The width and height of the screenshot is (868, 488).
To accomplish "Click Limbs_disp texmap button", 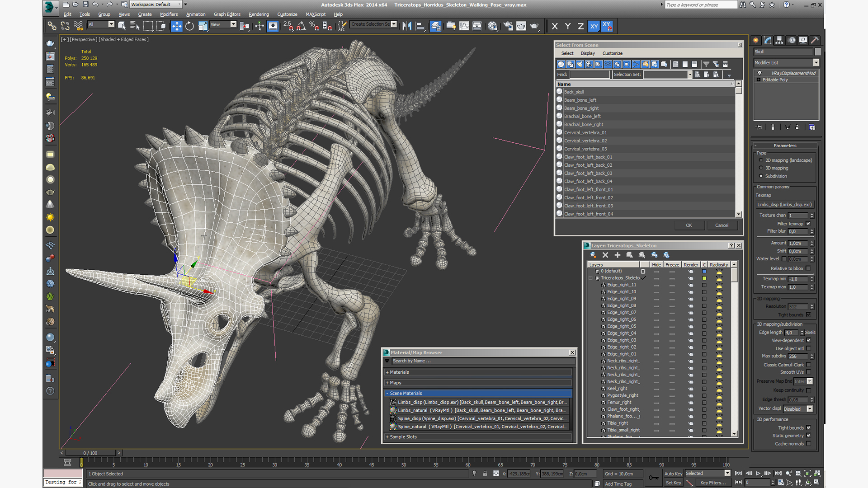I will tap(785, 205).
